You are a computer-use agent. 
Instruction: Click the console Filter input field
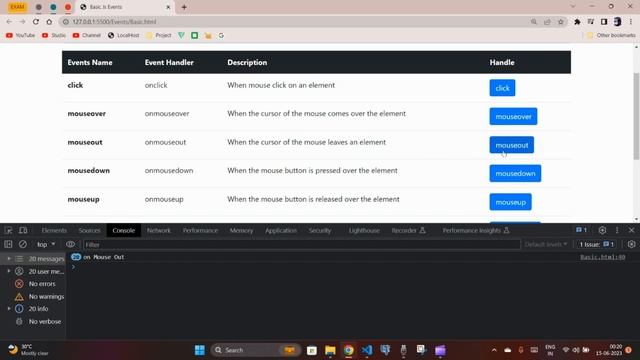click(302, 244)
